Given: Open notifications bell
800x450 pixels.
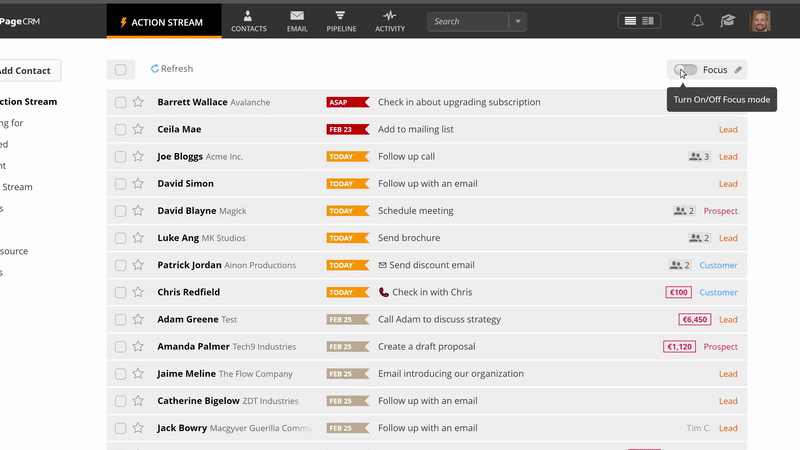Looking at the screenshot, I should point(697,21).
